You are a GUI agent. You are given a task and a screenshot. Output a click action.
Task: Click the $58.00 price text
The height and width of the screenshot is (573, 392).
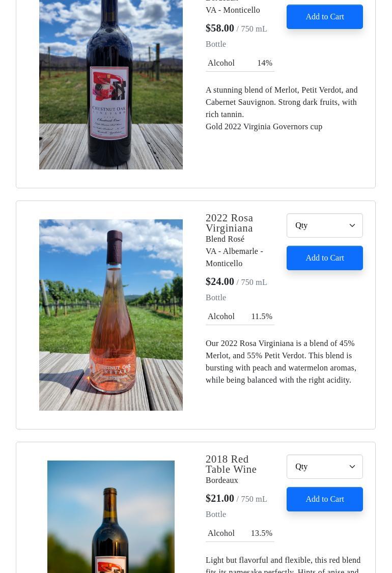tap(220, 28)
